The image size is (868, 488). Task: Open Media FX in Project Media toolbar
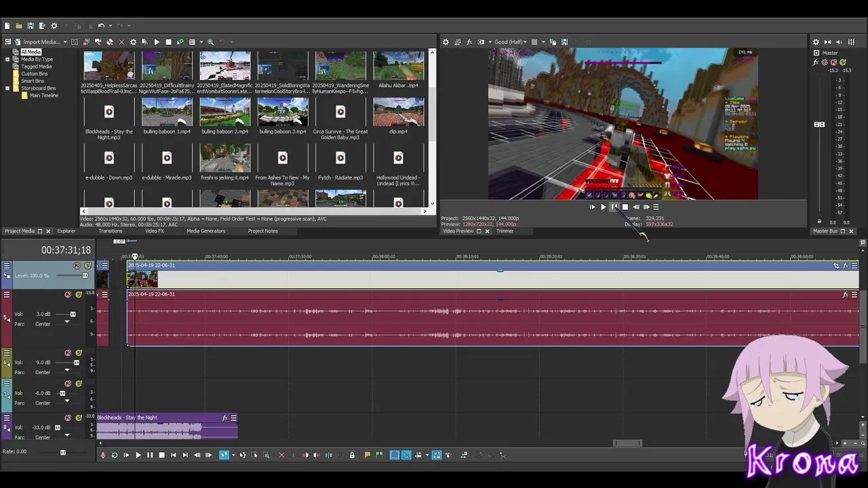pyautogui.click(x=145, y=42)
